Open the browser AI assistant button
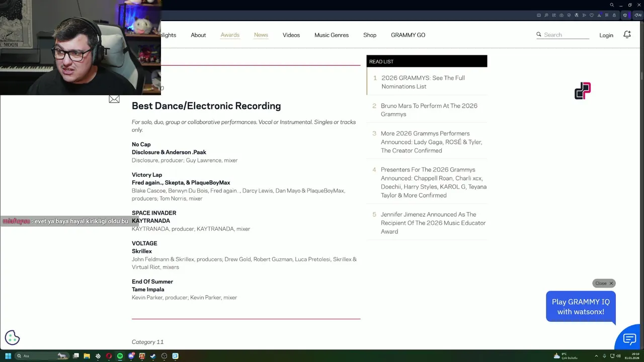The image size is (644, 362). (x=638, y=15)
